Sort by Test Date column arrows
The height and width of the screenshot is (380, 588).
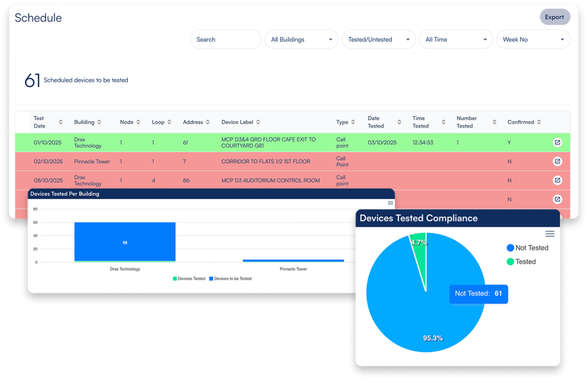pos(61,122)
